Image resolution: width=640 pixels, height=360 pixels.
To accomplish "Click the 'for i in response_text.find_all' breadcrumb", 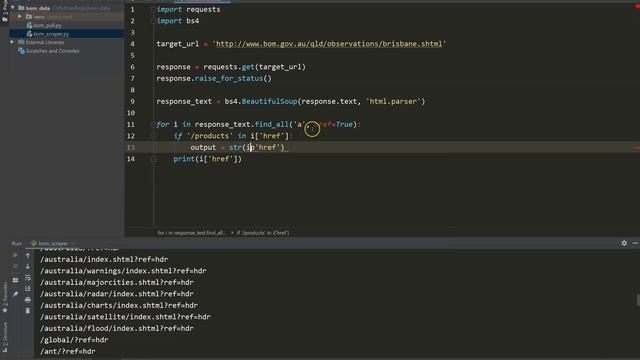I will pyautogui.click(x=191, y=233).
